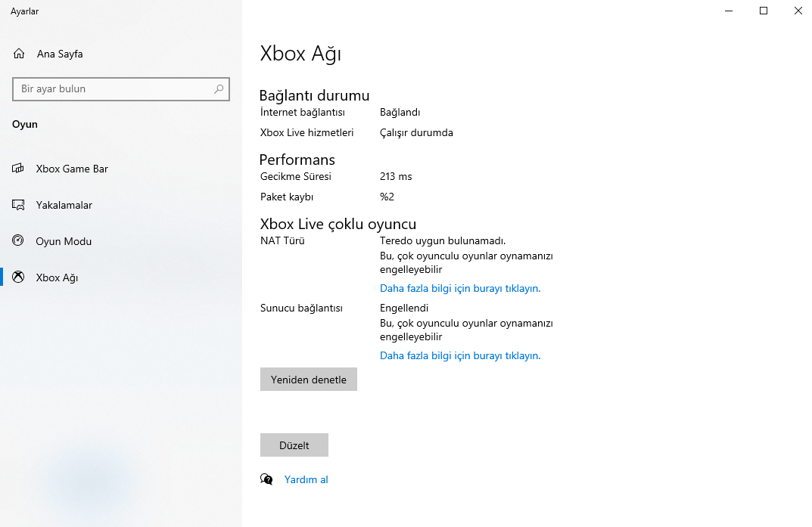Click the Oyun Modu gauge icon

click(x=18, y=240)
